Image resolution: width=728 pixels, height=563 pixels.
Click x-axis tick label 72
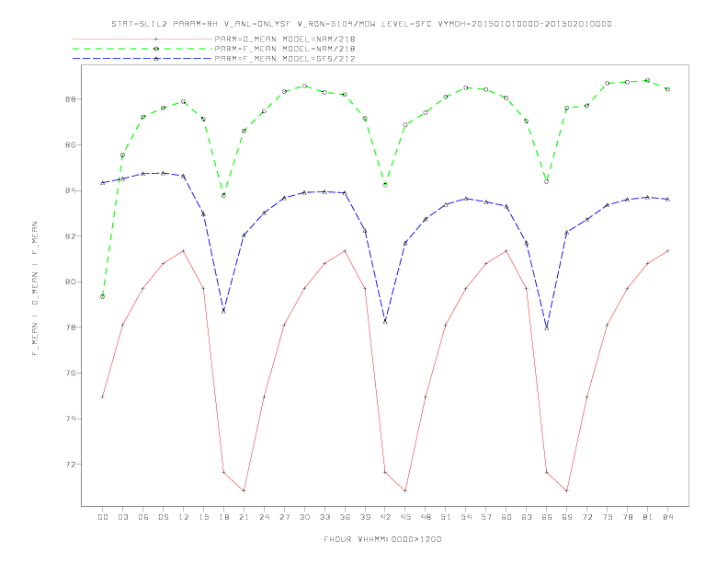586,517
